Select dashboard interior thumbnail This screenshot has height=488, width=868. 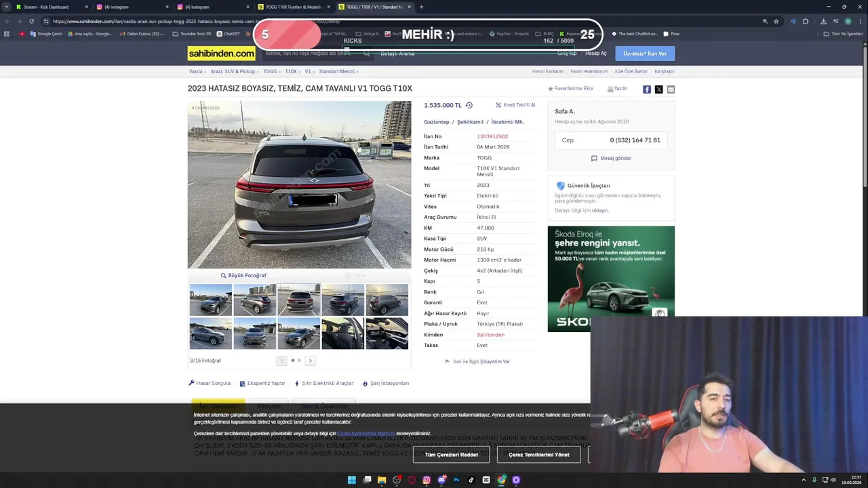[x=387, y=333]
